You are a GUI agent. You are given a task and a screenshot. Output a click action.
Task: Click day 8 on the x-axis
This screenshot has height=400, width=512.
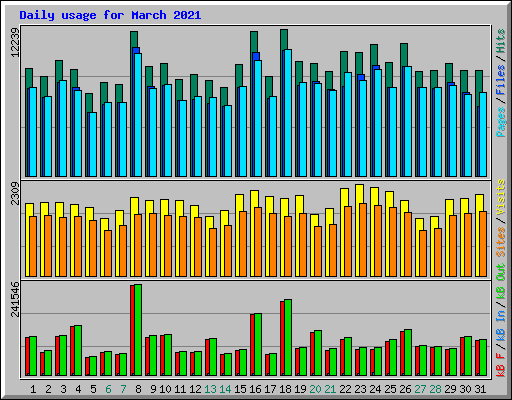click(x=138, y=389)
